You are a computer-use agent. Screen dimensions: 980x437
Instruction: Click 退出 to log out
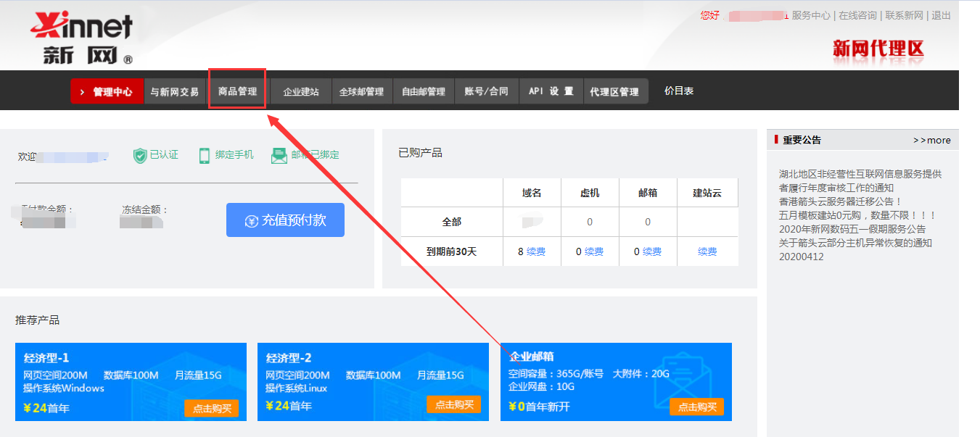point(941,15)
